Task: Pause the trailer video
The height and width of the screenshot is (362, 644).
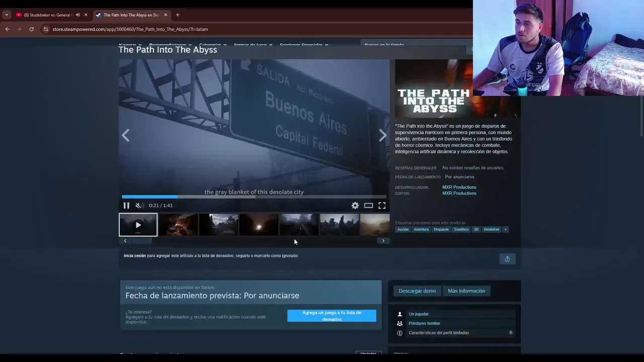Action: tap(126, 205)
